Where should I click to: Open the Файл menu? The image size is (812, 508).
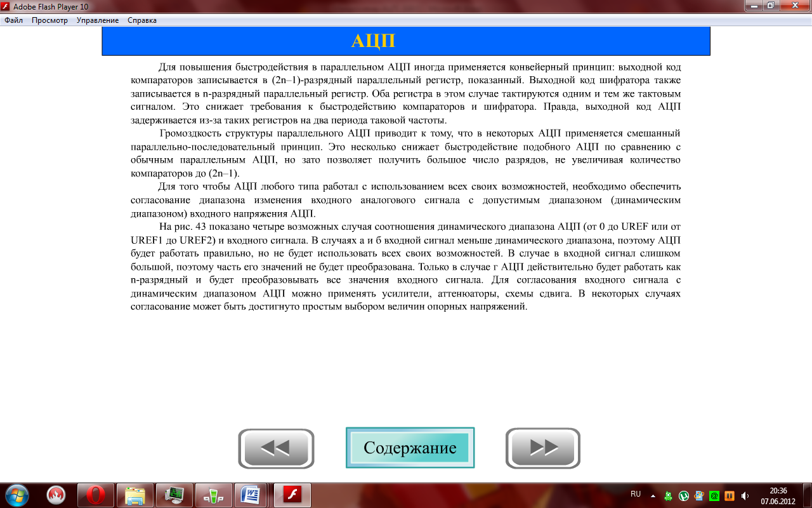[x=14, y=20]
